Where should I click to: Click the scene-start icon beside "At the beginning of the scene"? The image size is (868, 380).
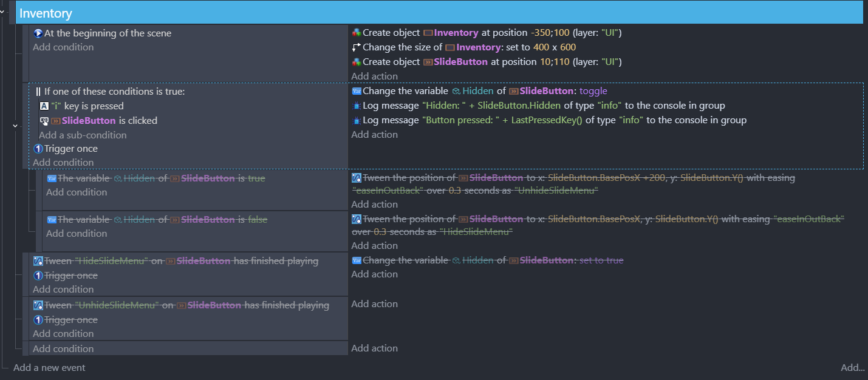(x=38, y=33)
